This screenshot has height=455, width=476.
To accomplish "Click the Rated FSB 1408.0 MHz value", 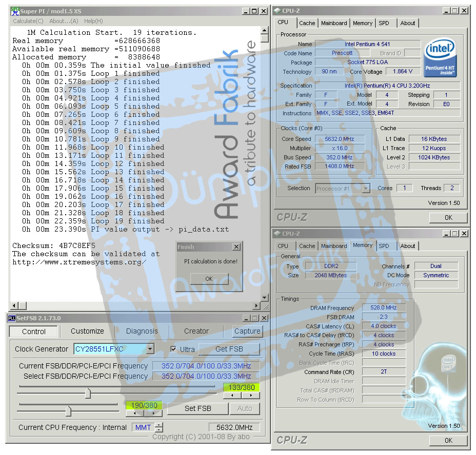I will 340,166.
